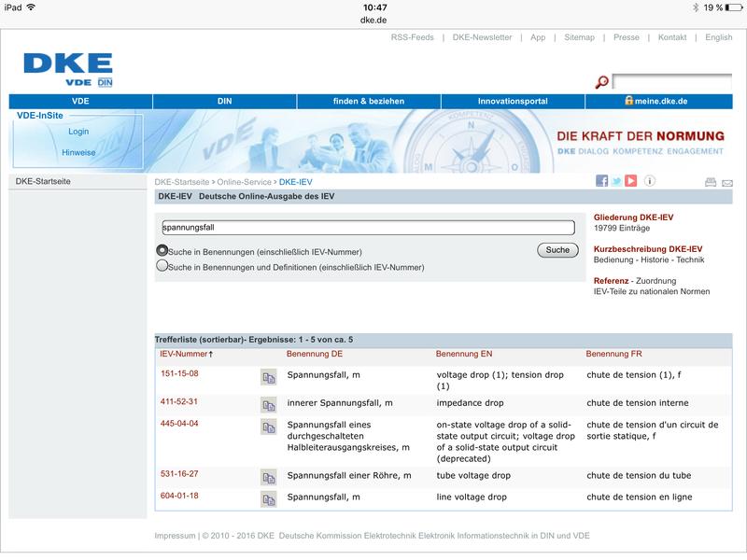This screenshot has width=747, height=560.
Task: Go to Online-Service breadcrumb link
Action: (245, 182)
